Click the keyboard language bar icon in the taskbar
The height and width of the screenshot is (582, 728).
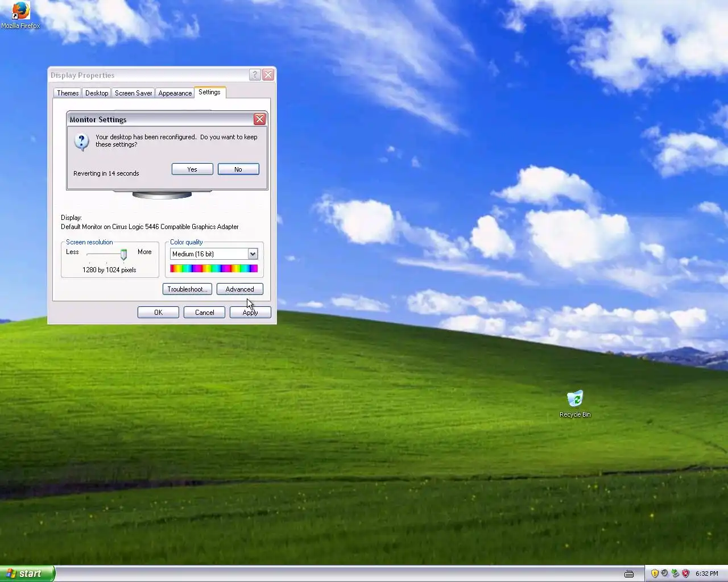(629, 573)
